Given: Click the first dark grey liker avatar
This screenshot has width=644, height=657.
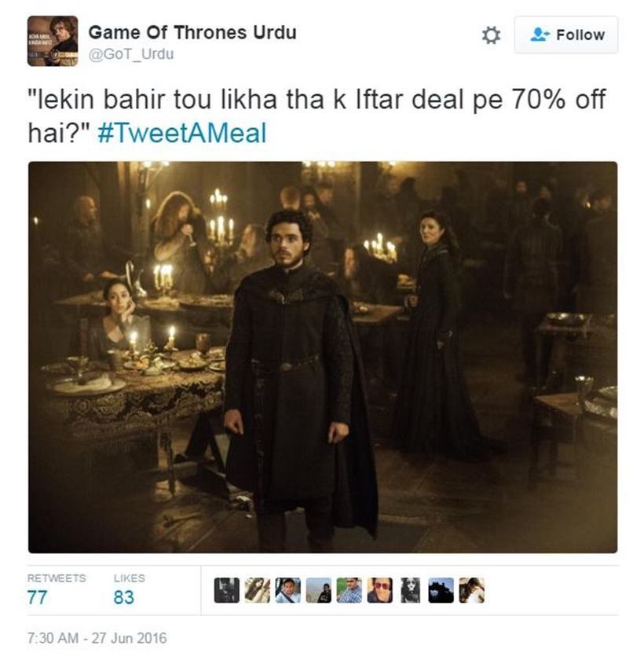Looking at the screenshot, I should (226, 590).
